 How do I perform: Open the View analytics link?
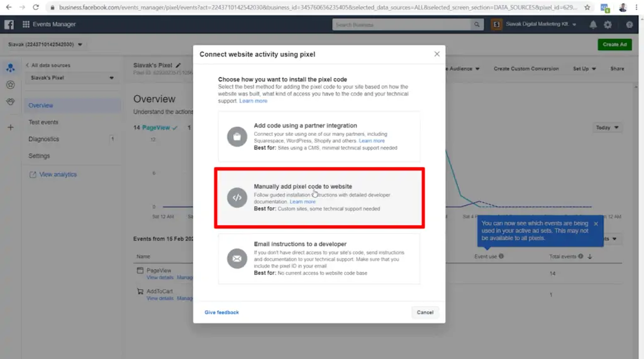click(53, 175)
